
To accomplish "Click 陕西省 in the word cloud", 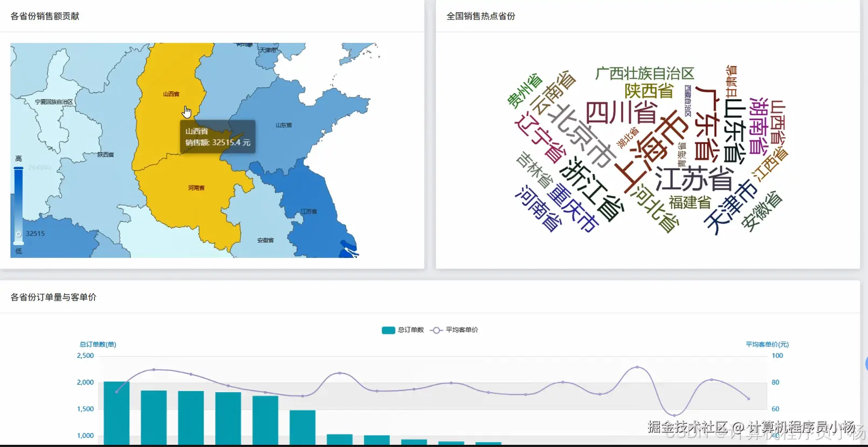I will point(649,90).
